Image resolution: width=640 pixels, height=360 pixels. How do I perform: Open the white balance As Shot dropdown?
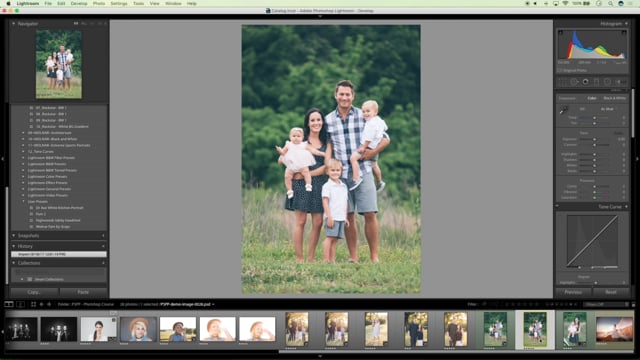pyautogui.click(x=607, y=109)
